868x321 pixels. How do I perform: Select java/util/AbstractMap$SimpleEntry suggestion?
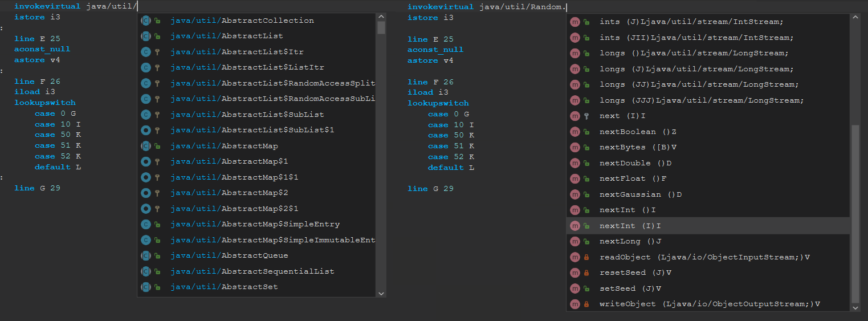(256, 224)
